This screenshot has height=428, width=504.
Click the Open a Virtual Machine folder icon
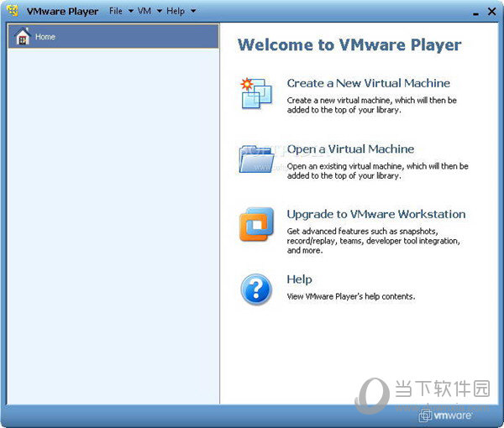[x=256, y=159]
